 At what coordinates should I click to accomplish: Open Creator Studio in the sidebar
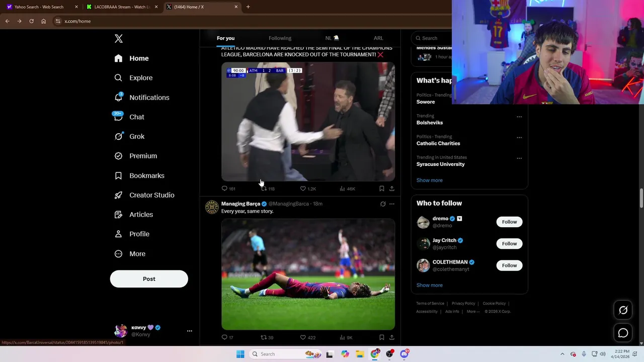(x=144, y=195)
